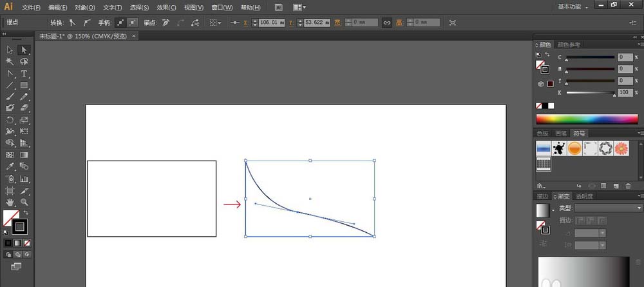This screenshot has height=287, width=644.
Task: Click the CMYK color spectrum bar
Action: click(587, 119)
